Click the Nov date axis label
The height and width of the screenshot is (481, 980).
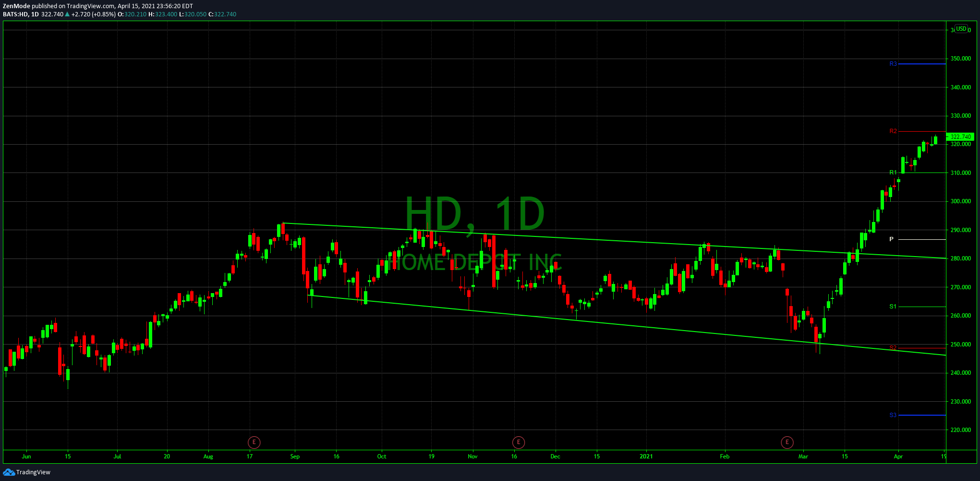(x=472, y=456)
